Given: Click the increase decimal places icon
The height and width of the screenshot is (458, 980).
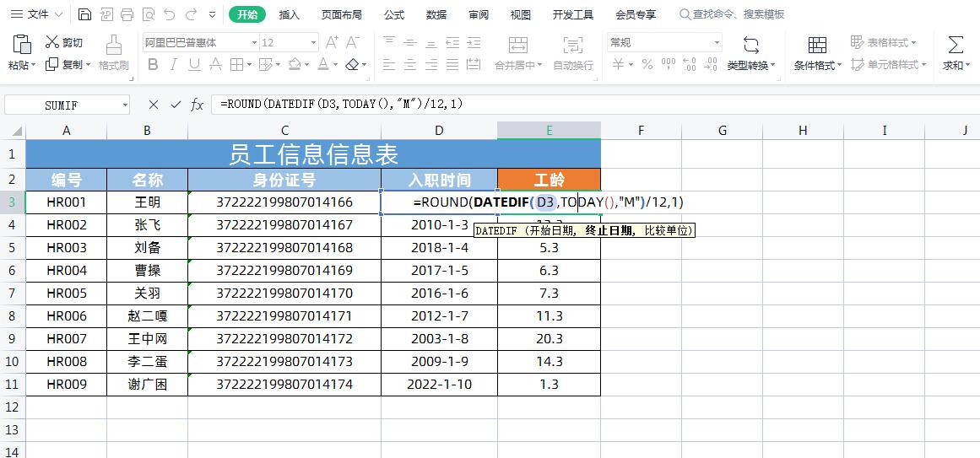Looking at the screenshot, I should pyautogui.click(x=690, y=64).
